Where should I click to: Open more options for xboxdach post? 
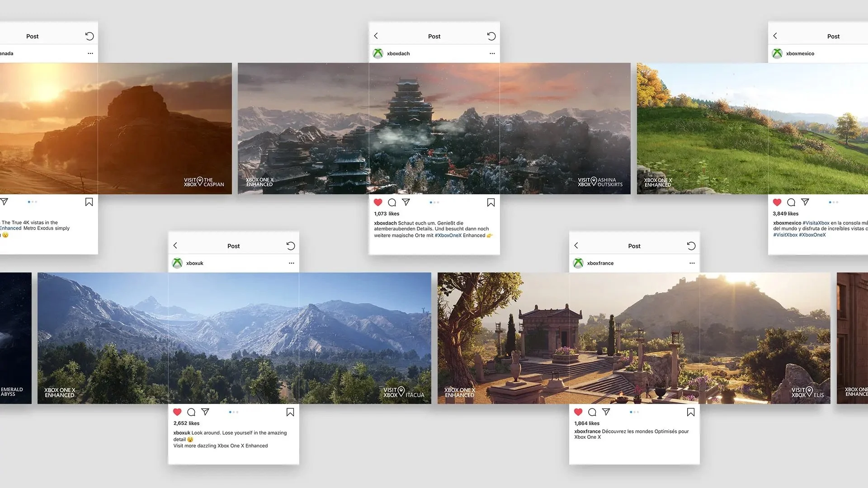[492, 53]
